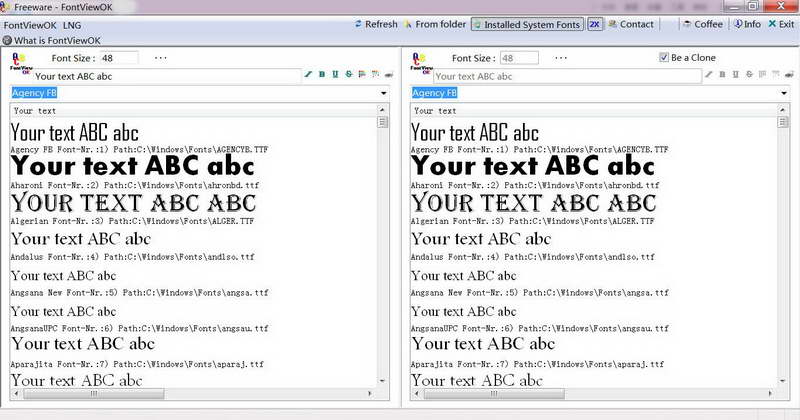Screen dimensions: 800x420
Task: Toggle bold B in the left font panel
Action: pyautogui.click(x=322, y=75)
